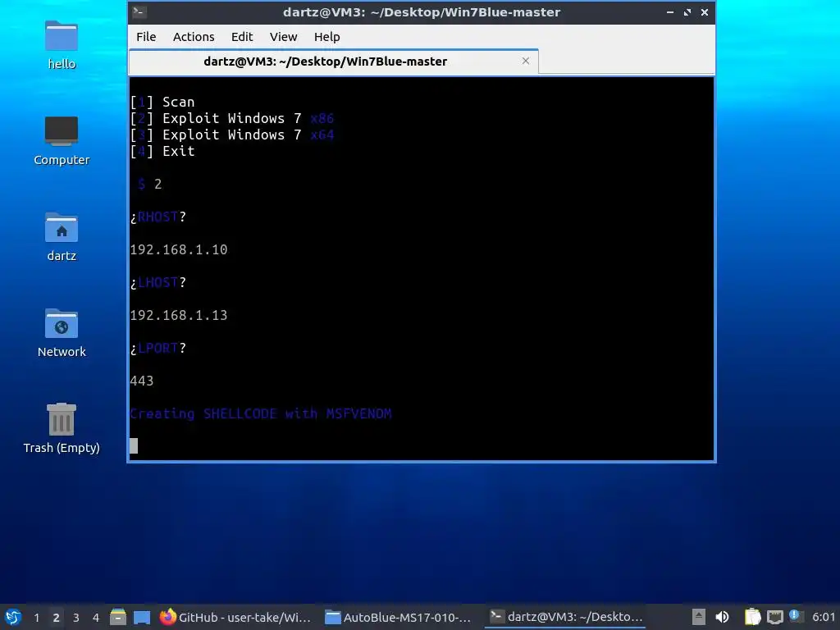This screenshot has height=630, width=840.
Task: Launch the file manager from the taskbar
Action: (x=118, y=617)
